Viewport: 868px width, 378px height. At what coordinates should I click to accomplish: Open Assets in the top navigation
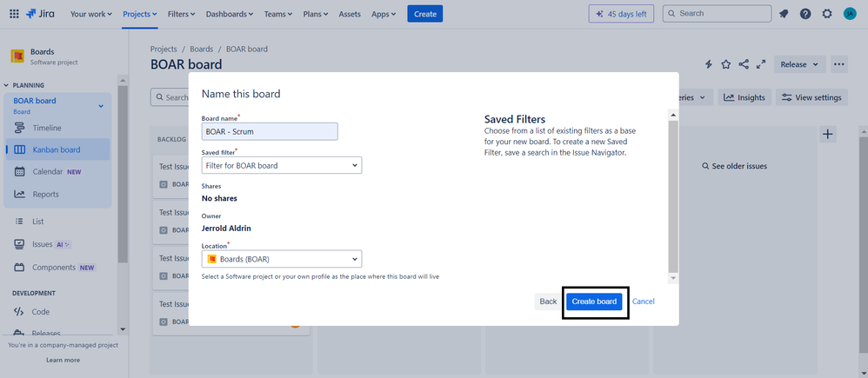350,14
